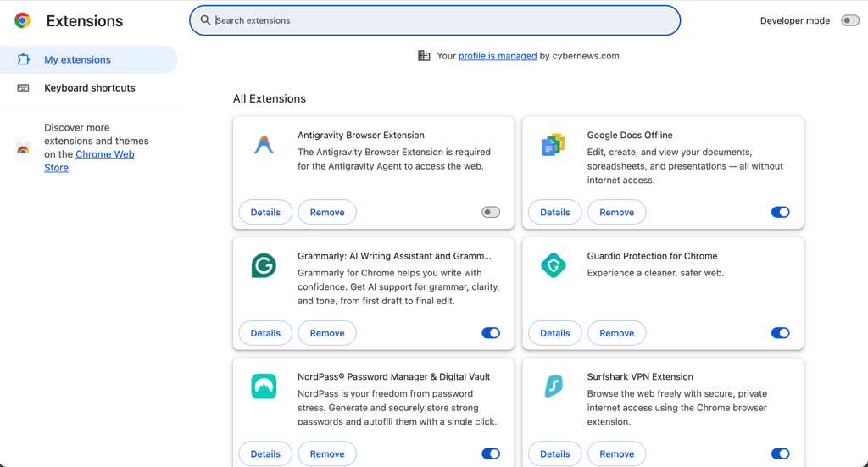
Task: Click the Surfshark VPN icon
Action: pyautogui.click(x=553, y=386)
